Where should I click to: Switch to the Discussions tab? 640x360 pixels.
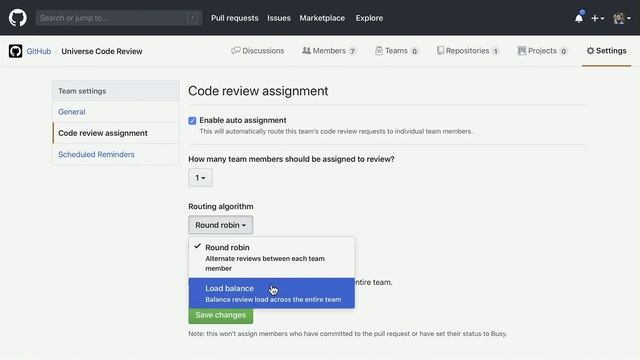258,51
